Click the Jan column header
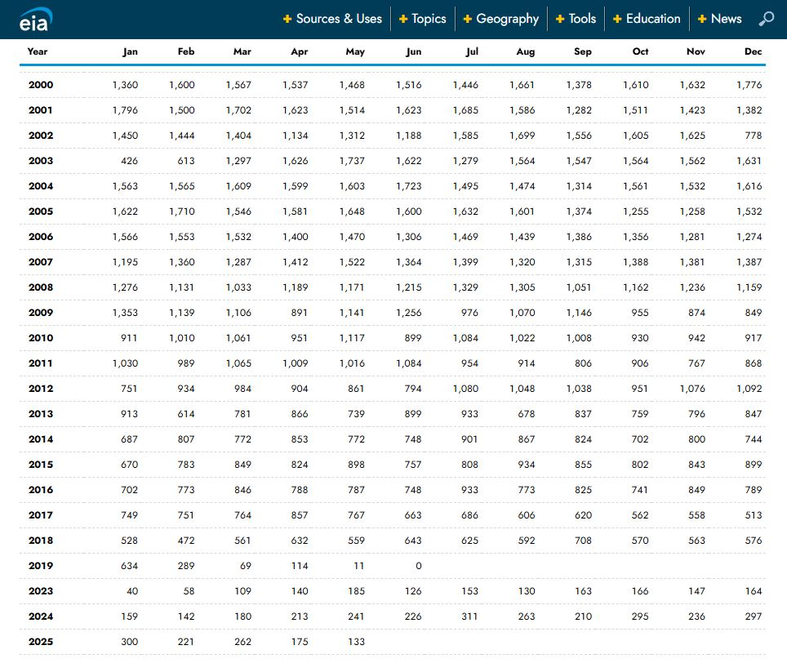The width and height of the screenshot is (787, 672). tap(130, 51)
